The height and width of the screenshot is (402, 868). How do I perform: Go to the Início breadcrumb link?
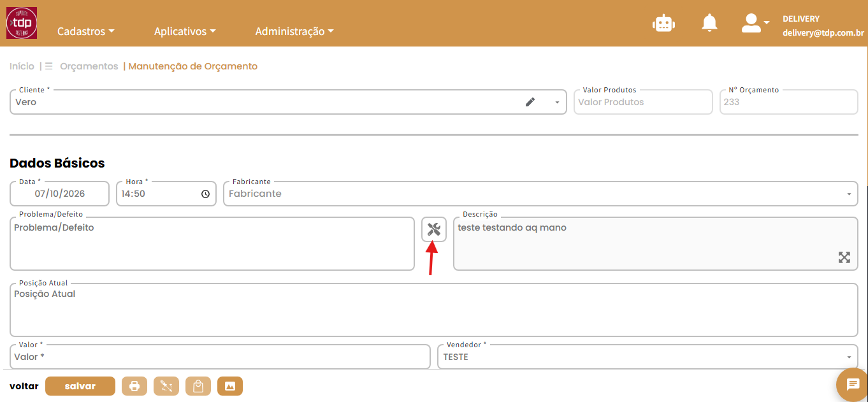coord(22,66)
